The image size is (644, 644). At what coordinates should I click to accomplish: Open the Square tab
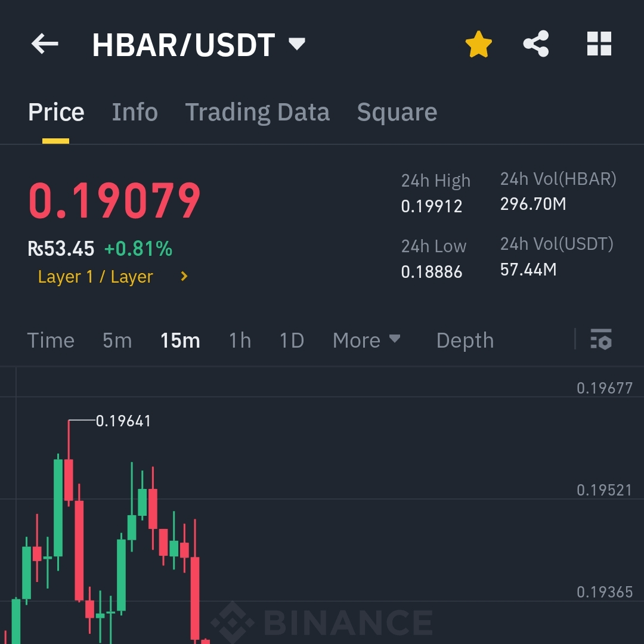pyautogui.click(x=397, y=112)
